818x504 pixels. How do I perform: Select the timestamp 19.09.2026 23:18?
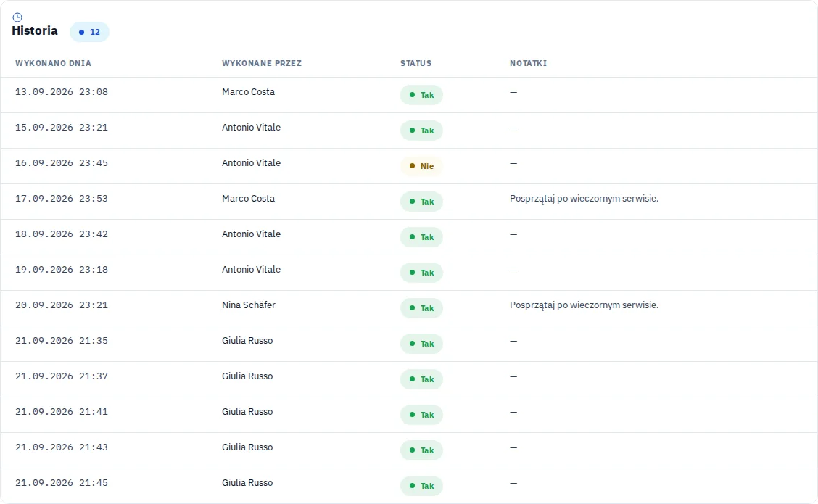click(62, 269)
